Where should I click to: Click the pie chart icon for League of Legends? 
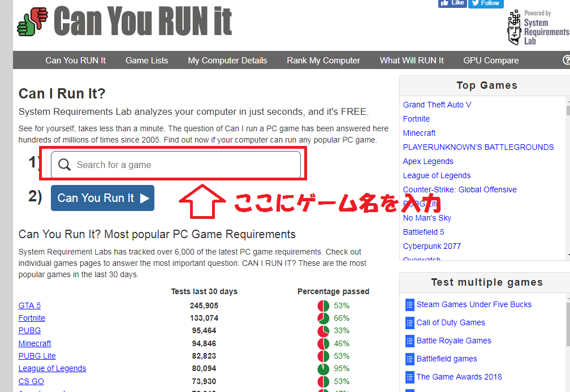tap(323, 369)
